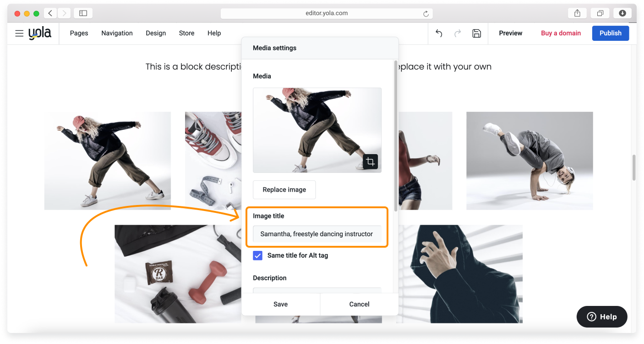Click the save disk icon in the toolbar
This screenshot has width=644, height=344.
coord(476,33)
